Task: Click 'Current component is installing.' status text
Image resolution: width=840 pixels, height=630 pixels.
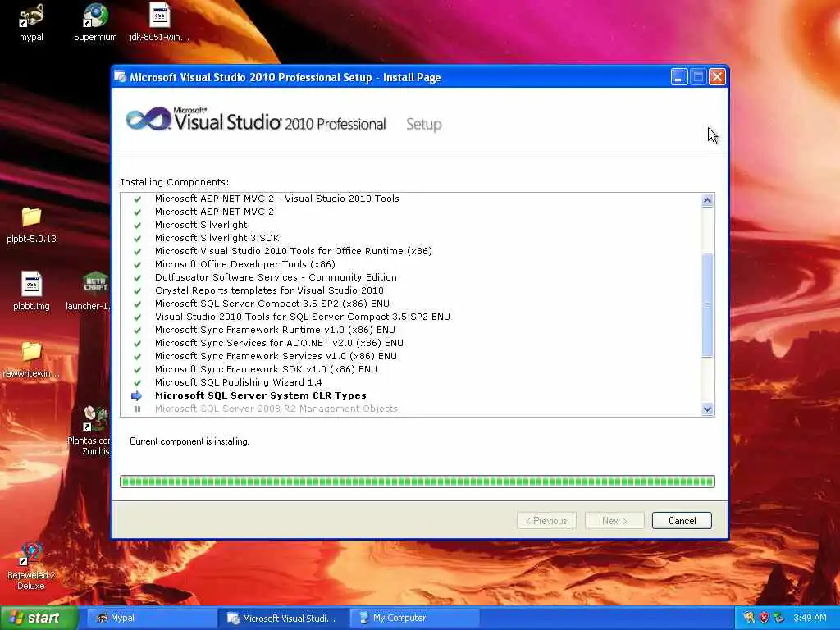Action: (x=189, y=441)
